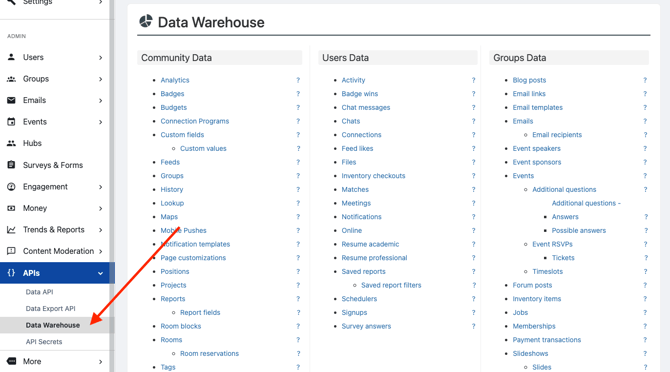Open the Data API submenu item
The image size is (670, 372).
39,292
